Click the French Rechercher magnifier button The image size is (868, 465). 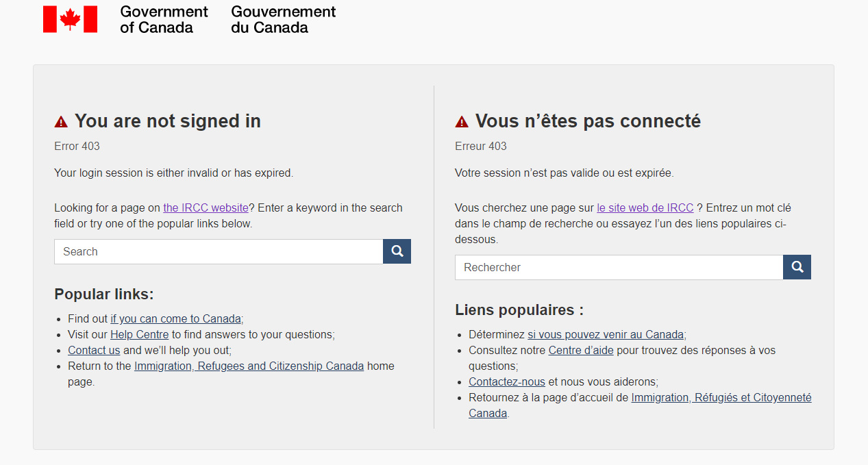797,267
